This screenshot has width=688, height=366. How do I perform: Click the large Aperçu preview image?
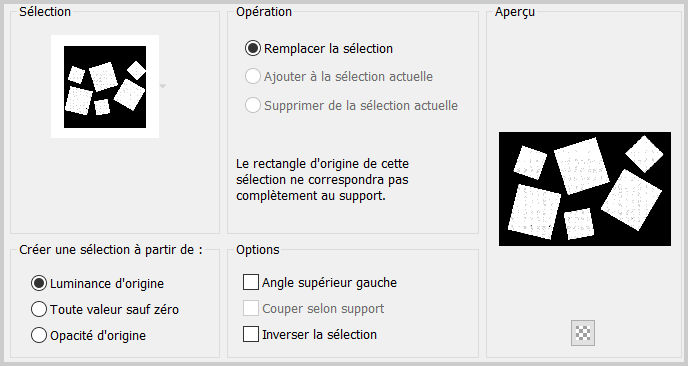pyautogui.click(x=585, y=189)
